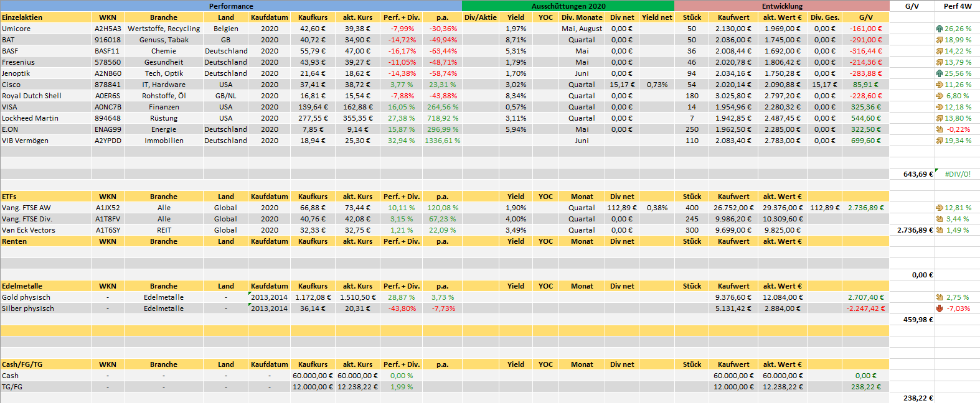Click the diagonal-down arrow beside -0,22%
The image size is (980, 403).
(x=939, y=129)
